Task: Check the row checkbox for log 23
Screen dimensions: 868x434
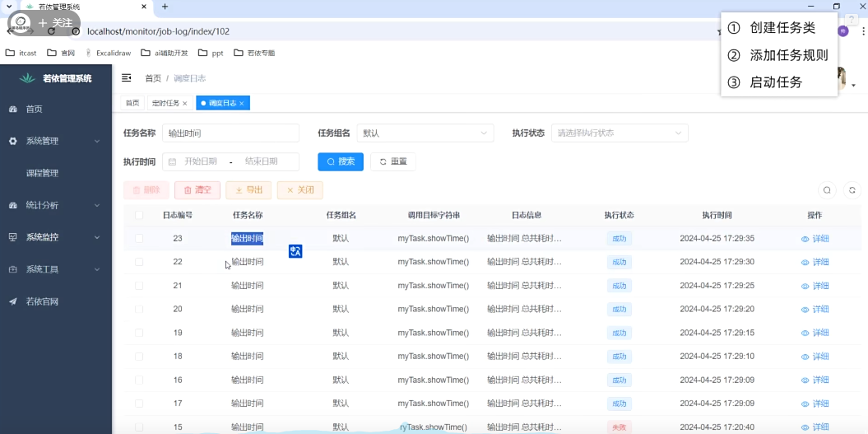Action: point(139,238)
